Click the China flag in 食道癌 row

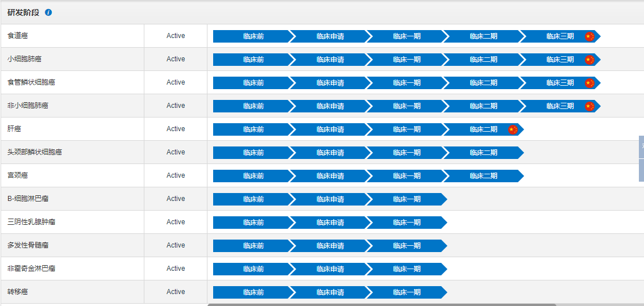(x=589, y=36)
